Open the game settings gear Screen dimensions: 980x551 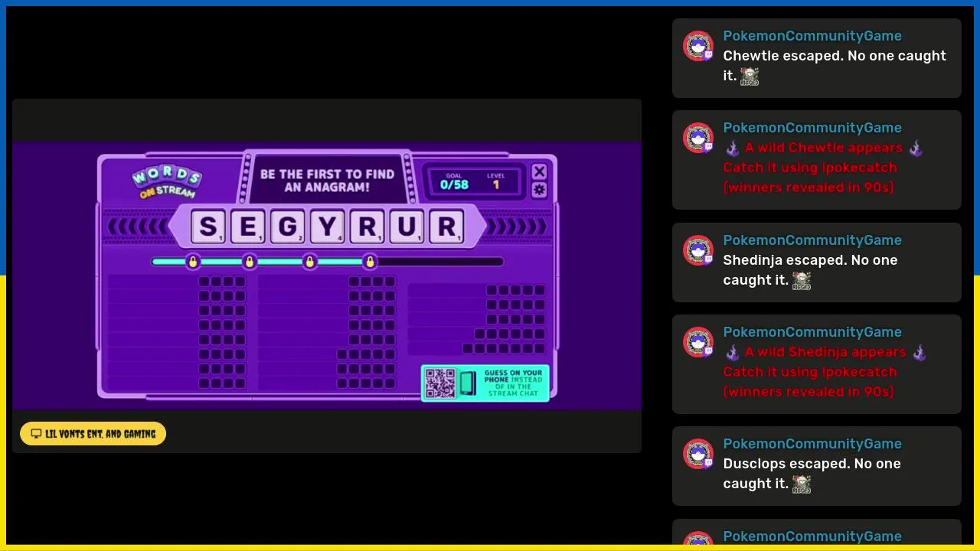click(539, 190)
